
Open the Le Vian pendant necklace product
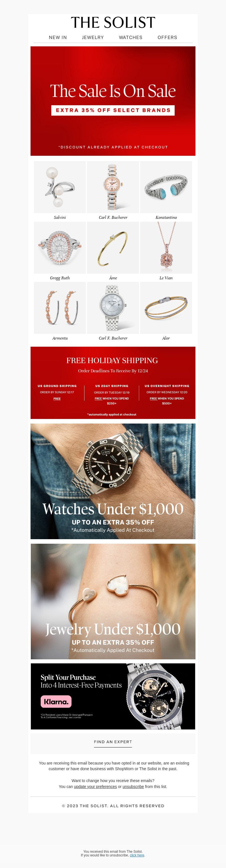pyautogui.click(x=166, y=247)
